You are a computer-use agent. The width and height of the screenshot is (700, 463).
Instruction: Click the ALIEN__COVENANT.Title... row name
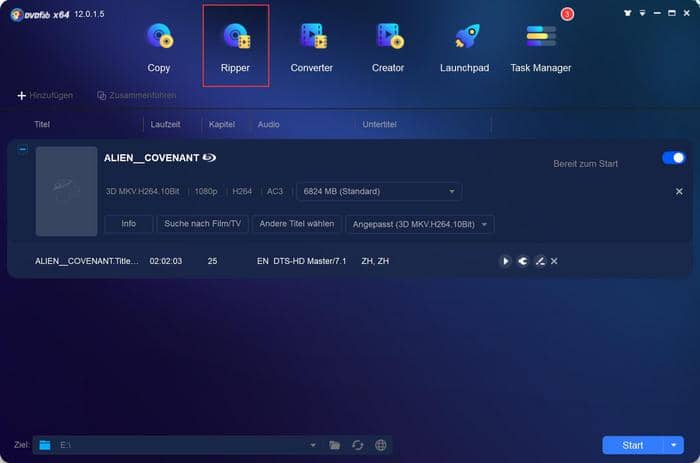click(87, 261)
